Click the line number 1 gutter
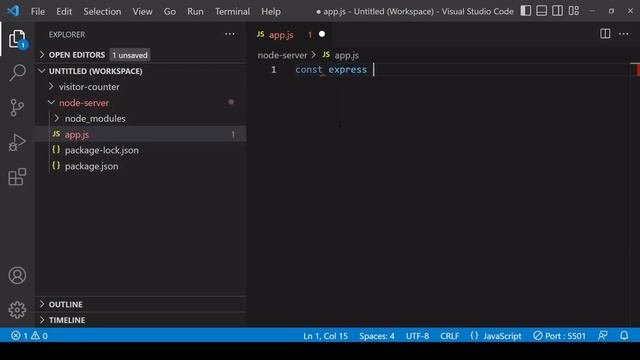 click(x=273, y=70)
